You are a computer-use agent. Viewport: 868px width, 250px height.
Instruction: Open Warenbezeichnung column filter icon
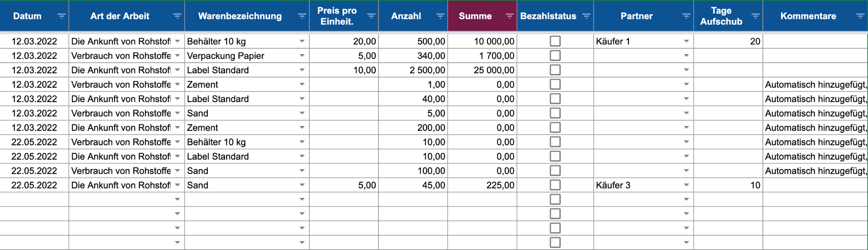[x=302, y=16]
